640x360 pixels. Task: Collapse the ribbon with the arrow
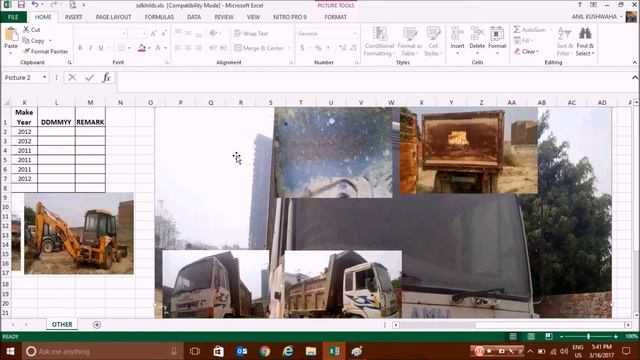635,62
